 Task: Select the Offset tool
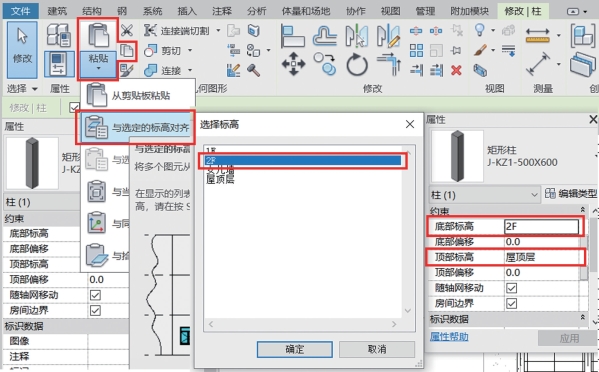325,36
